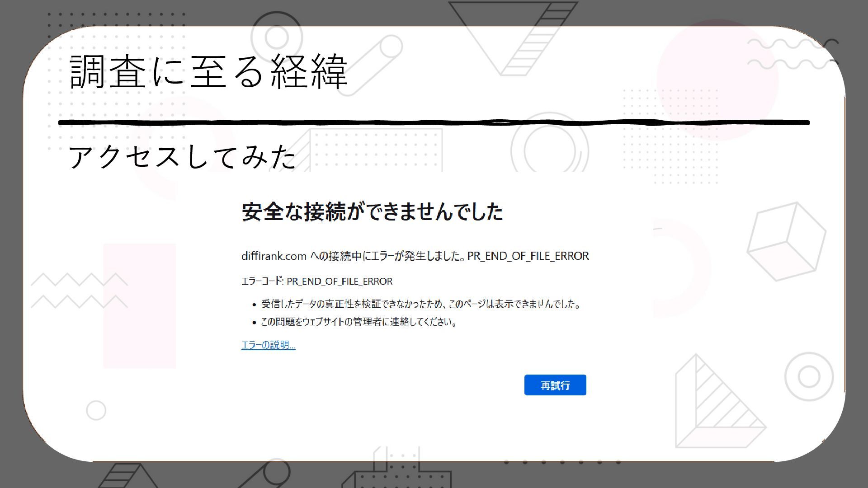Select the slide title 調査に至る経緯
The width and height of the screenshot is (868, 488).
[208, 71]
